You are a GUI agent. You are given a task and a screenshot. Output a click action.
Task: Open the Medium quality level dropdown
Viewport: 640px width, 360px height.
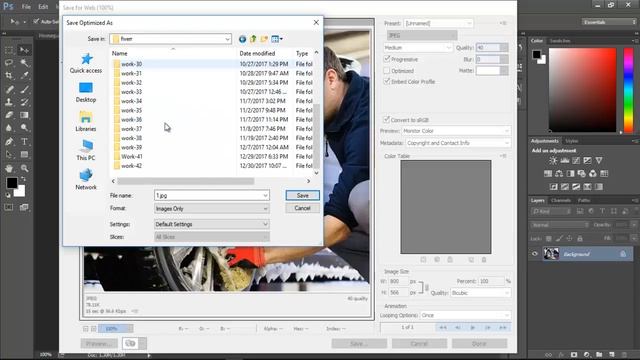pos(418,48)
